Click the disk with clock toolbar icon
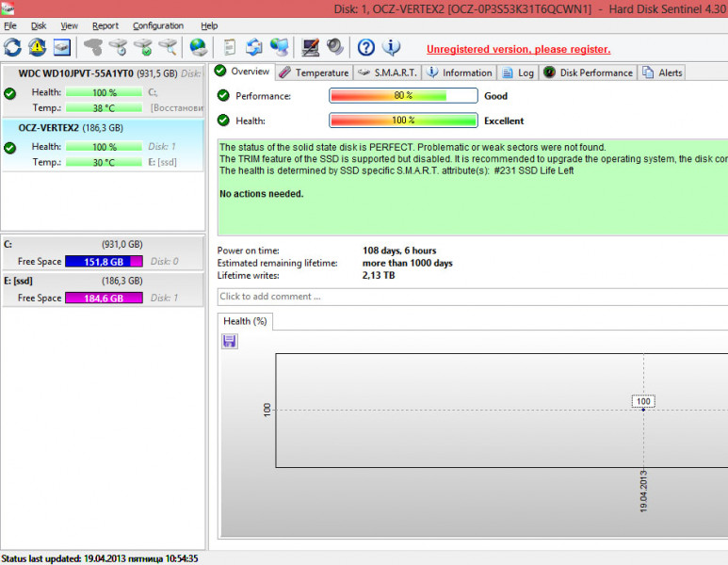728x565 pixels. click(x=118, y=47)
